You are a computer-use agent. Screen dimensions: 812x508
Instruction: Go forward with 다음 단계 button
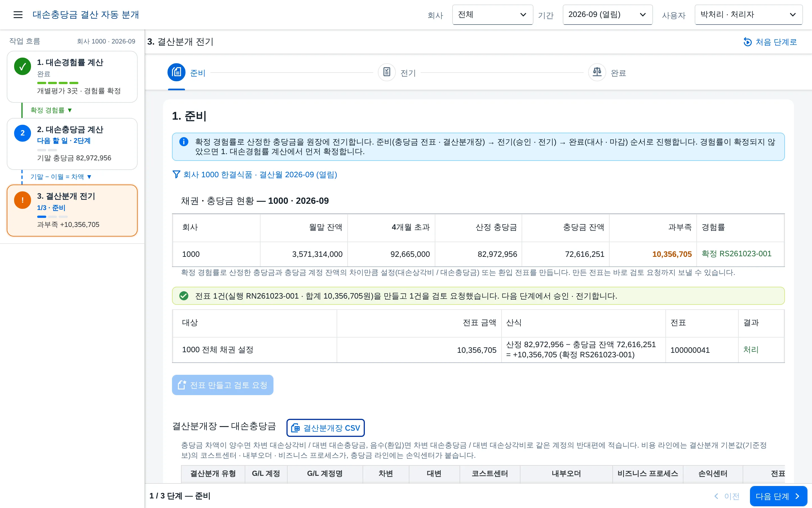click(x=778, y=496)
